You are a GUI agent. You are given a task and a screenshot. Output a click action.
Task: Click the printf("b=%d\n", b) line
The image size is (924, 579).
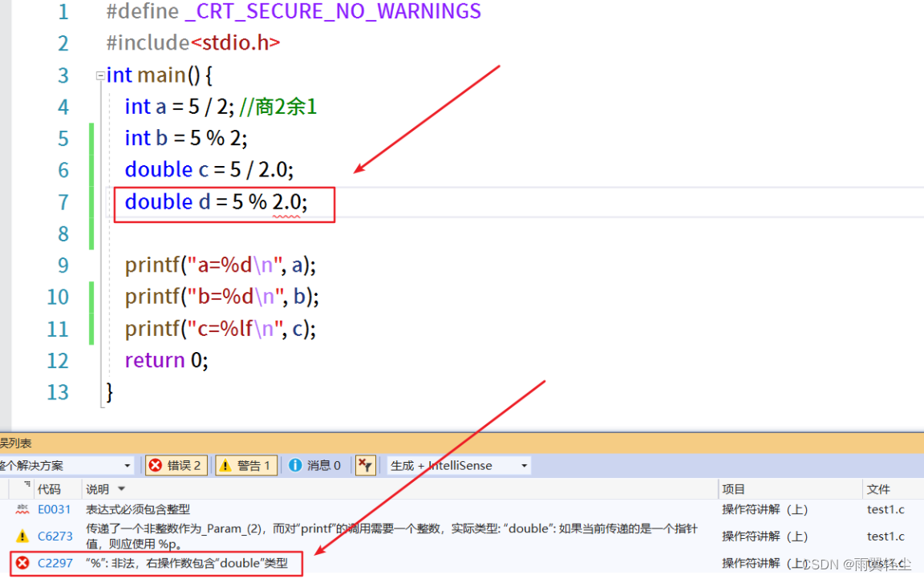[x=221, y=296]
